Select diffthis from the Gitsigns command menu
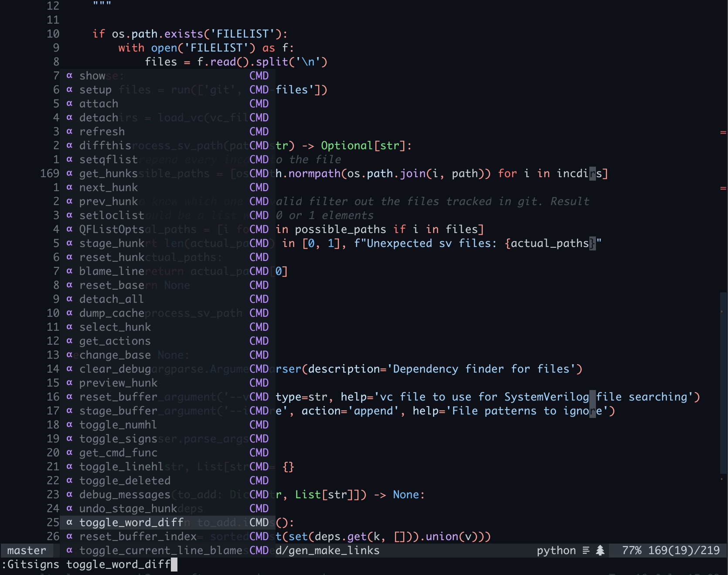Screen dimensions: 728x575 point(105,145)
